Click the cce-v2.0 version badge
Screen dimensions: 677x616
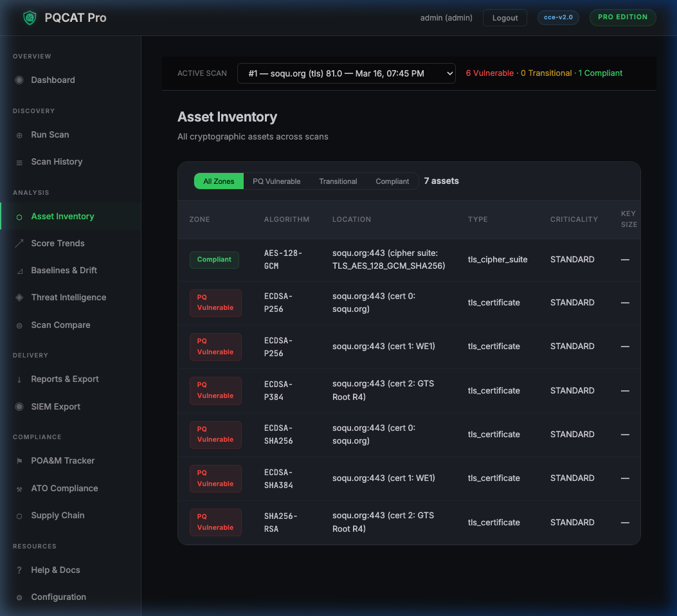point(558,17)
